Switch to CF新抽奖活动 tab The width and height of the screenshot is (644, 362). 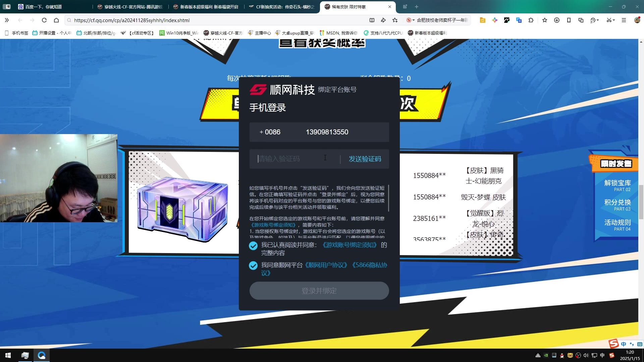(x=282, y=7)
